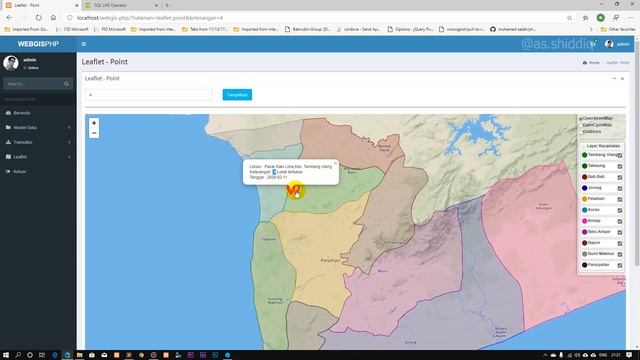Select the Outdoors base layer
The height and width of the screenshot is (360, 640).
click(x=581, y=132)
